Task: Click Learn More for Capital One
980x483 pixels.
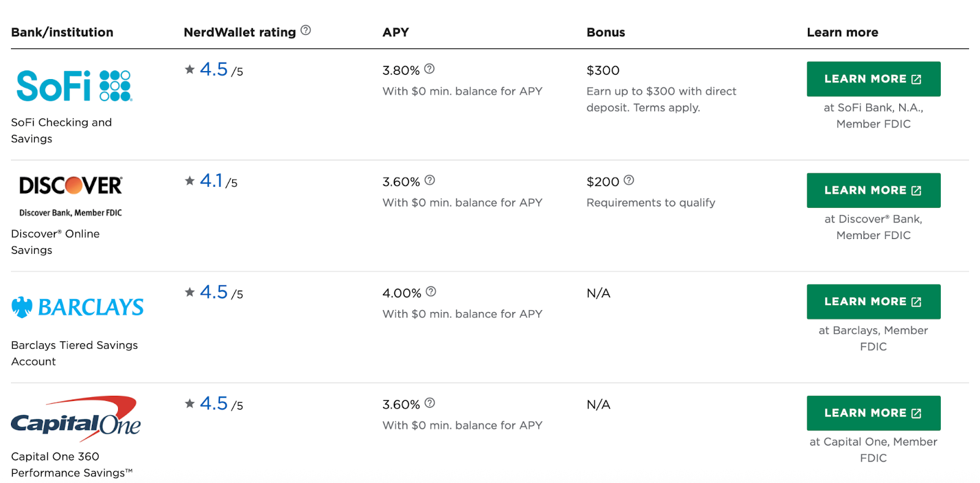Action: 873,413
